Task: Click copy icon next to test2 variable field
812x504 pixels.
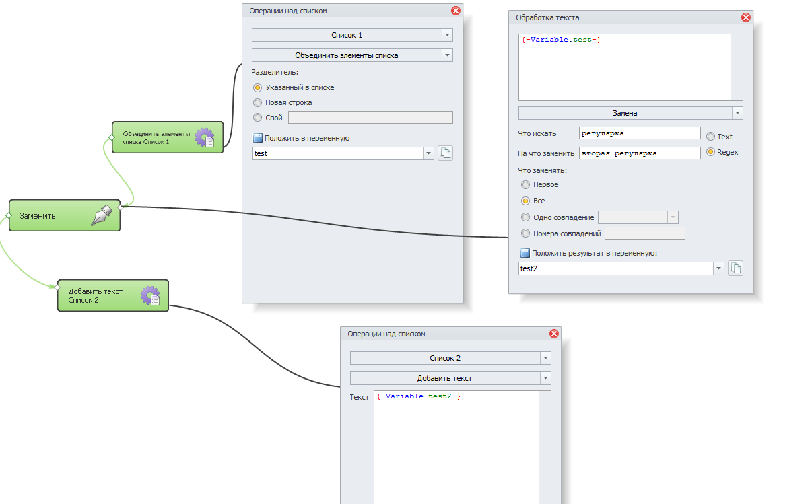Action: [x=736, y=268]
